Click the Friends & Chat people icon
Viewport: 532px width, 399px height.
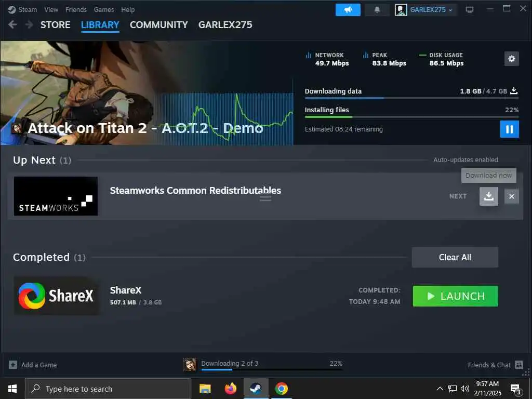(519, 365)
